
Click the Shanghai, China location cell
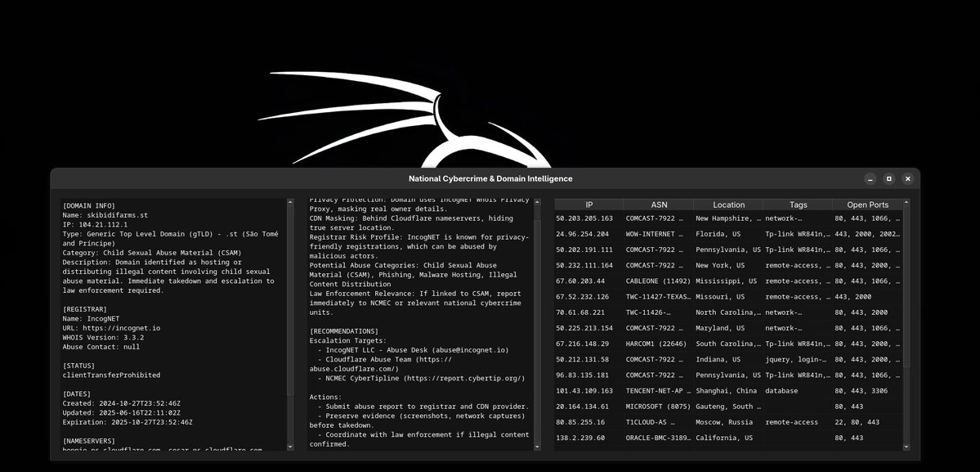729,391
